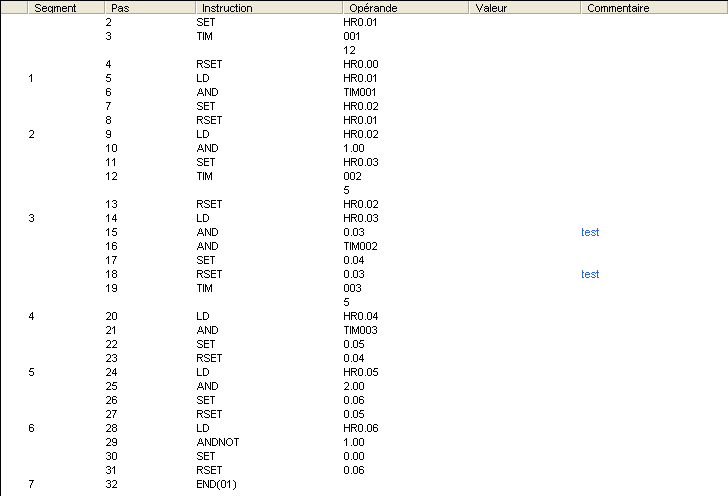
Task: Click the TIM002 operand in step 16
Action: coord(360,246)
